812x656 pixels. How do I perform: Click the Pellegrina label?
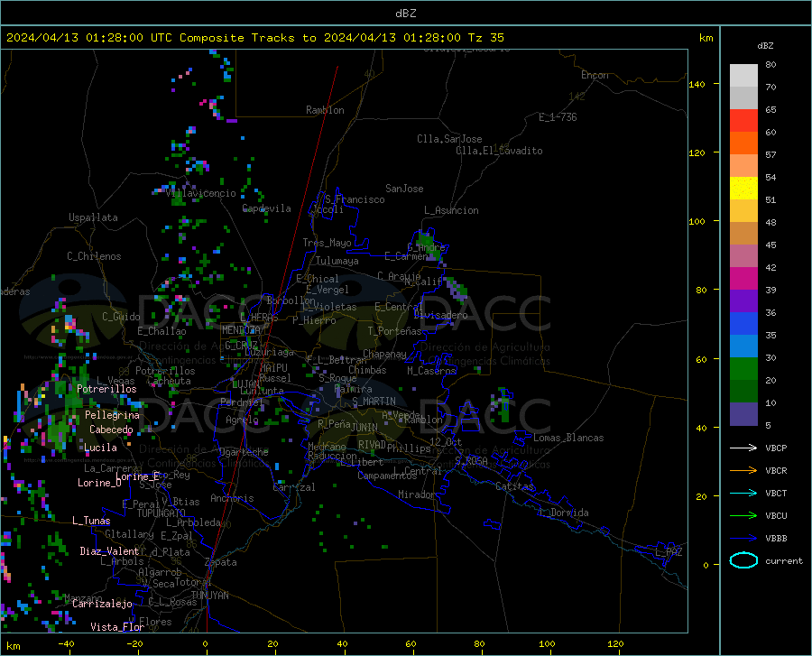click(x=113, y=415)
